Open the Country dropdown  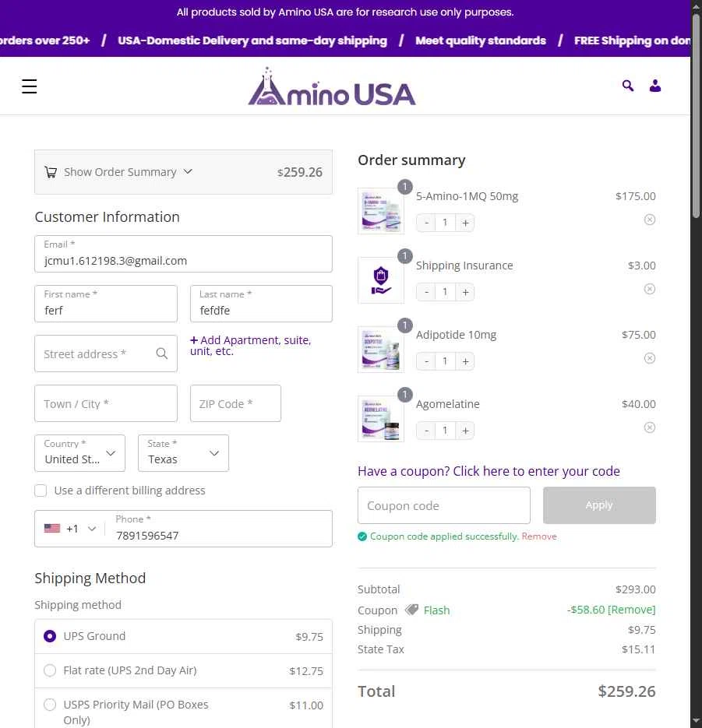click(x=80, y=453)
